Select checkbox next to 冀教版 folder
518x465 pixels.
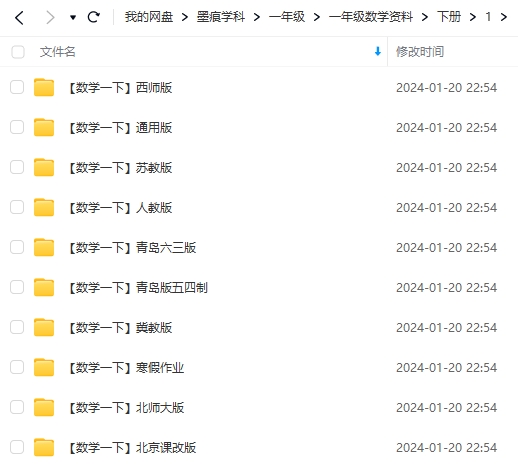[17, 327]
